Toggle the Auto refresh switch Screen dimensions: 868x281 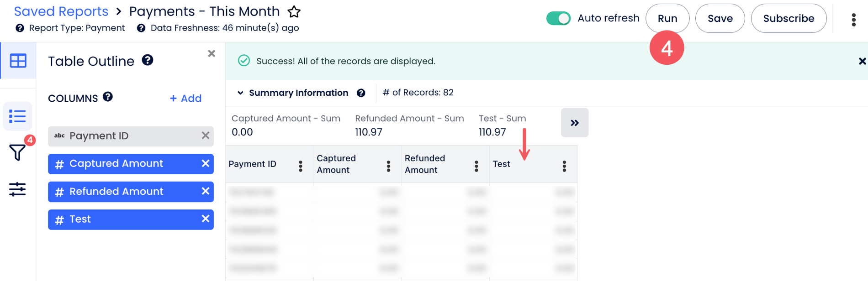pyautogui.click(x=558, y=18)
